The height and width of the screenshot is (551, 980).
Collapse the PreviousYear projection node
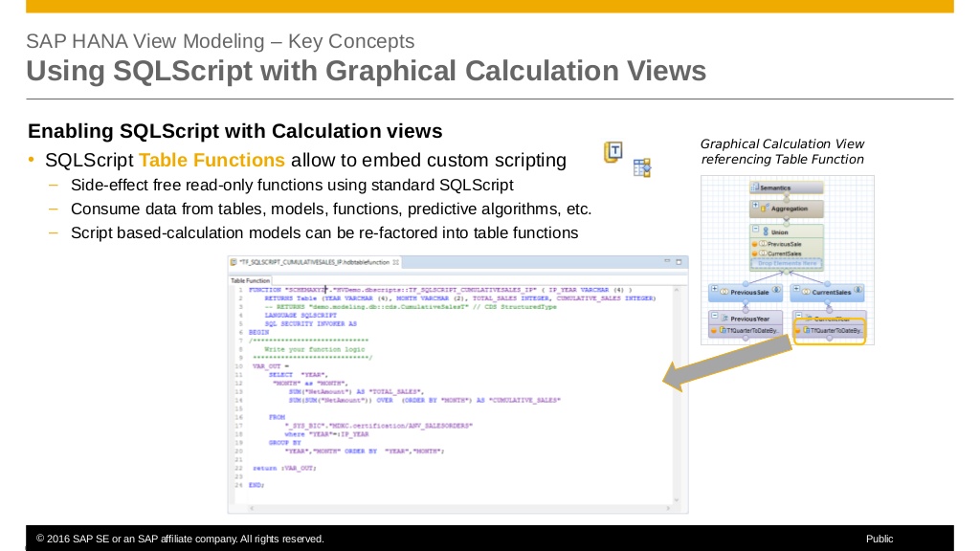point(714,316)
